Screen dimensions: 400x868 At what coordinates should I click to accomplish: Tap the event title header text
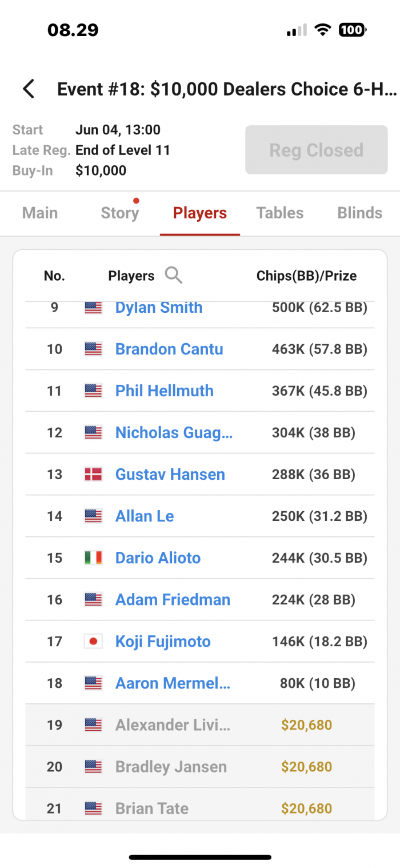click(x=227, y=89)
